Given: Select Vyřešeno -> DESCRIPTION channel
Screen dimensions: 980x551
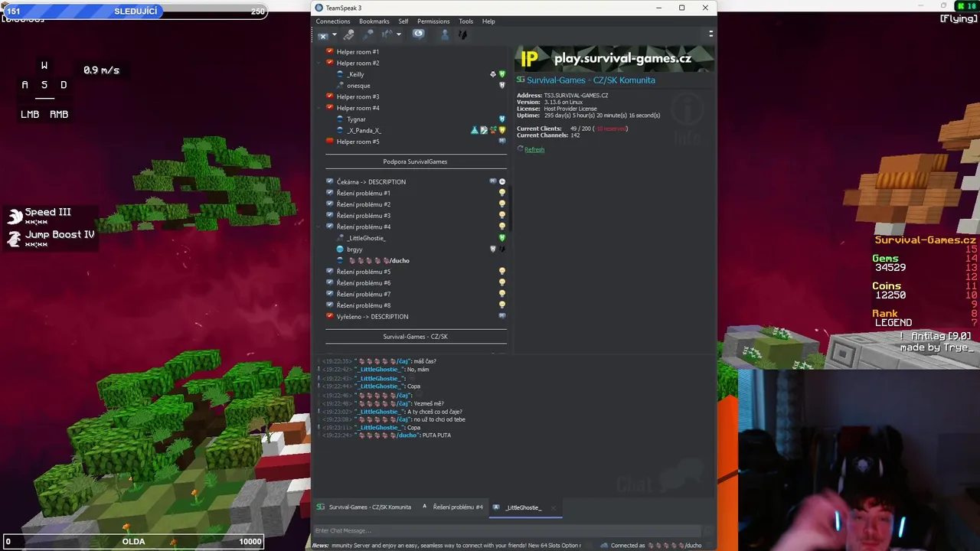Looking at the screenshot, I should (x=372, y=317).
